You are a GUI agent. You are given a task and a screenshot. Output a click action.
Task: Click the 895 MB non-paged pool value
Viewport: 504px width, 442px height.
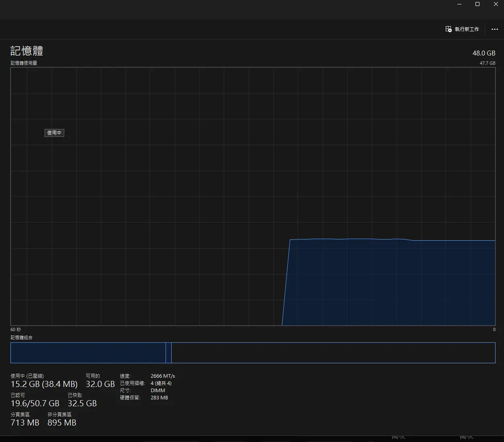[x=62, y=423]
